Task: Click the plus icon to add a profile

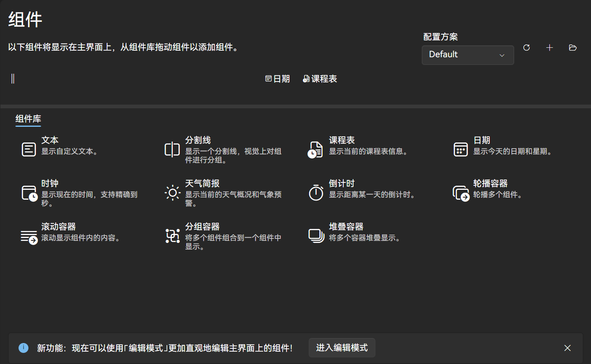Action: coord(549,48)
